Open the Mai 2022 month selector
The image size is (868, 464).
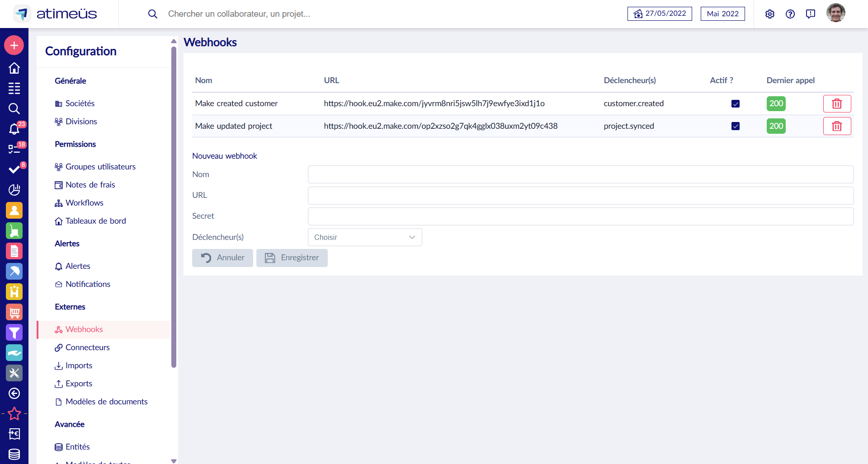(x=722, y=14)
